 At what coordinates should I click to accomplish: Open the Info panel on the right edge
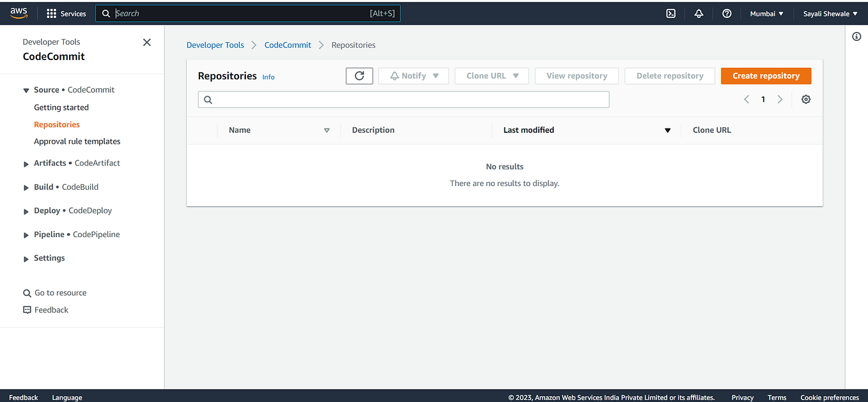(856, 36)
